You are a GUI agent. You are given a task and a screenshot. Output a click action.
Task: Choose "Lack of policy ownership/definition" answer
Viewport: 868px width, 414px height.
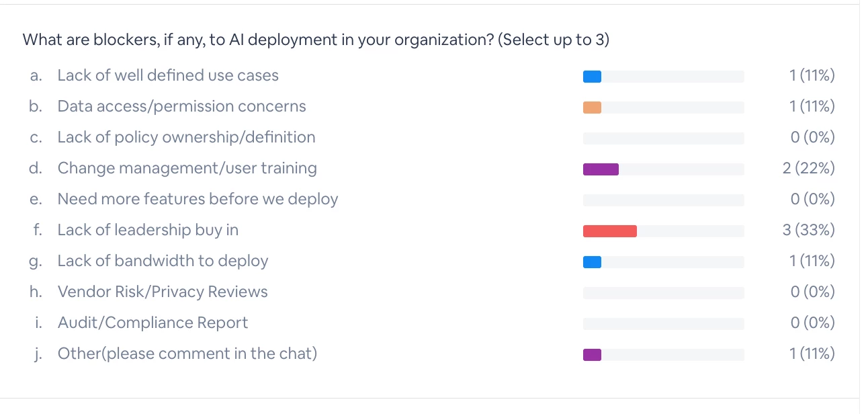[186, 138]
